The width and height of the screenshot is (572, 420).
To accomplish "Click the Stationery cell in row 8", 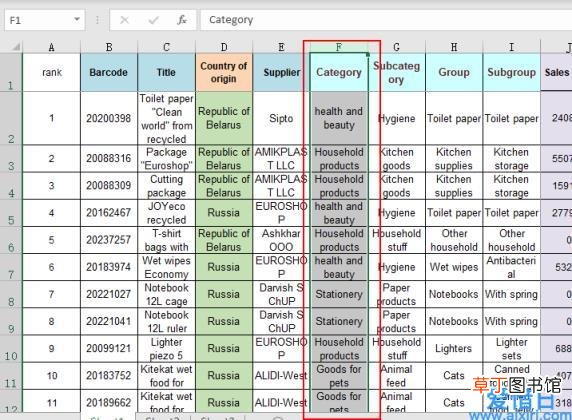I will [339, 294].
